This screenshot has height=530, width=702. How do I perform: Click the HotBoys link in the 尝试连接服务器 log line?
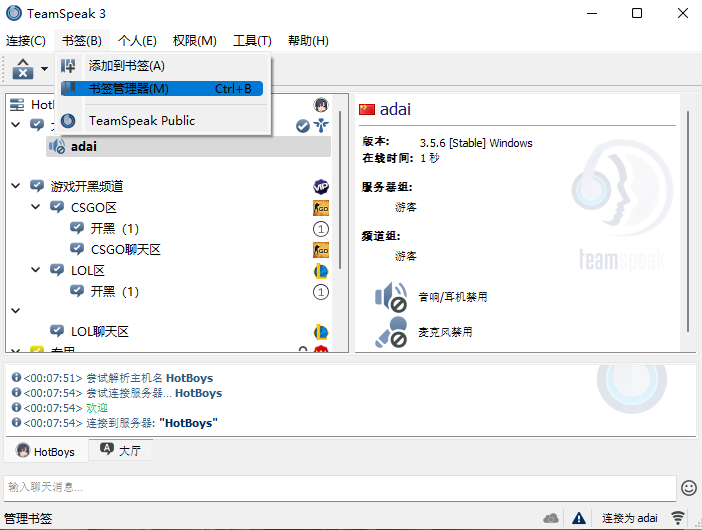(x=198, y=393)
